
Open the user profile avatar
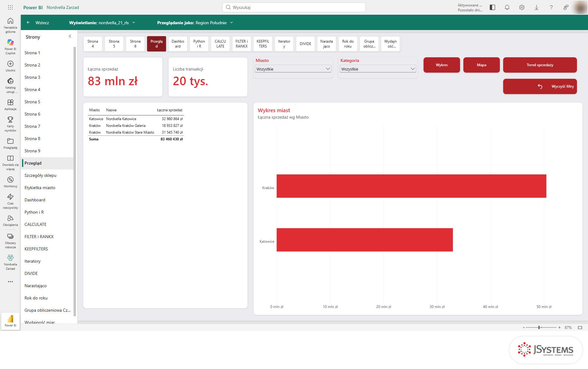point(580,7)
